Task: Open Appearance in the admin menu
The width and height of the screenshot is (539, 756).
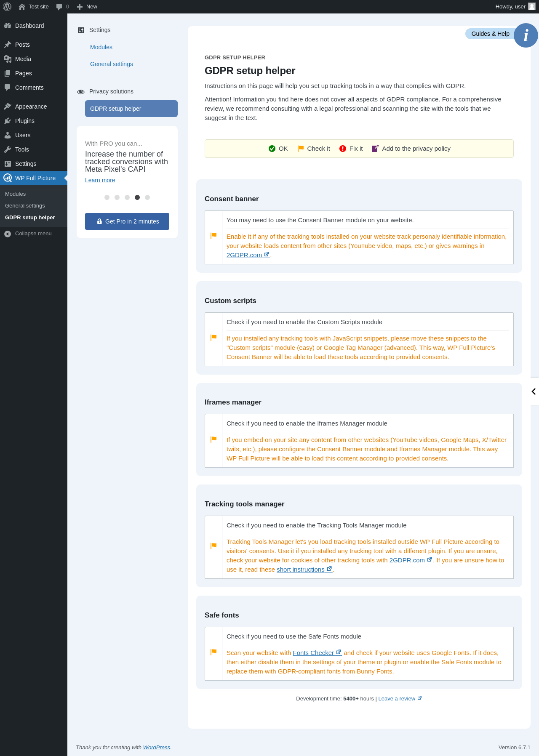Action: coord(31,106)
